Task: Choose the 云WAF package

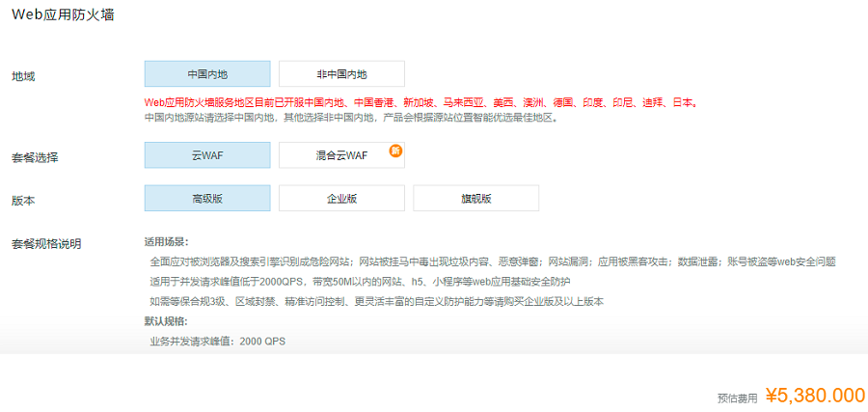Action: (x=207, y=155)
